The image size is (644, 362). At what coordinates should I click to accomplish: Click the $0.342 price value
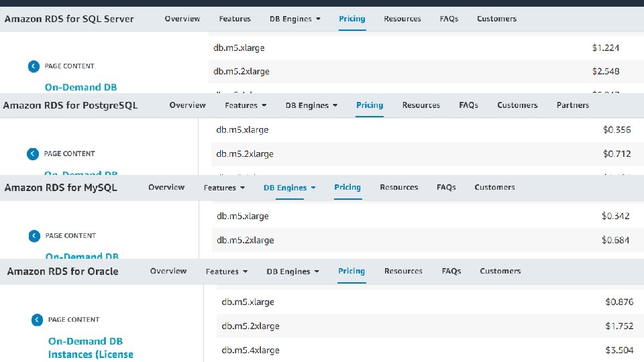pyautogui.click(x=615, y=217)
